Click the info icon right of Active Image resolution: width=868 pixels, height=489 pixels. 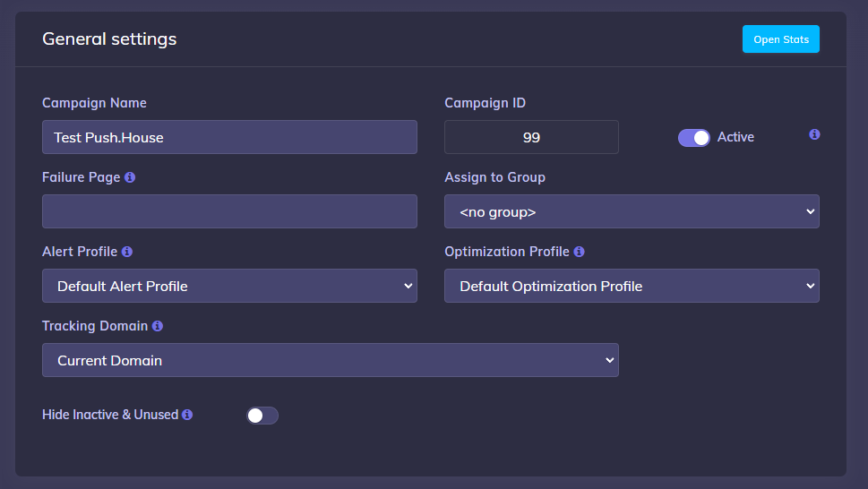[x=814, y=134]
